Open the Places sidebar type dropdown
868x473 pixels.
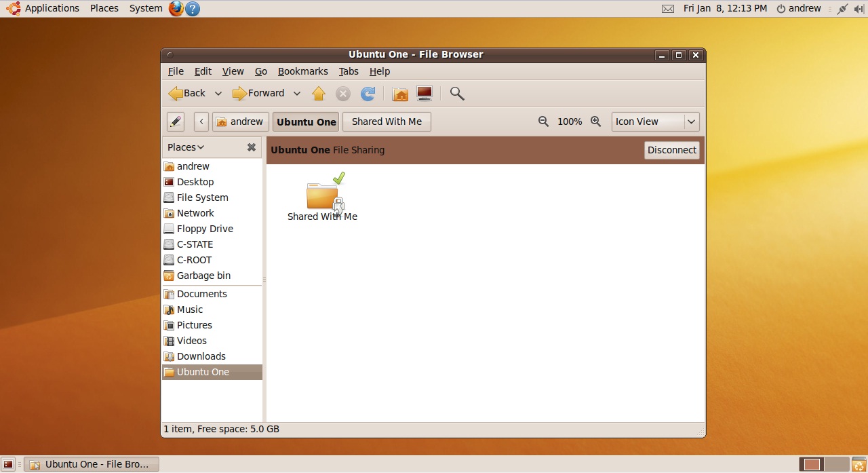click(186, 147)
